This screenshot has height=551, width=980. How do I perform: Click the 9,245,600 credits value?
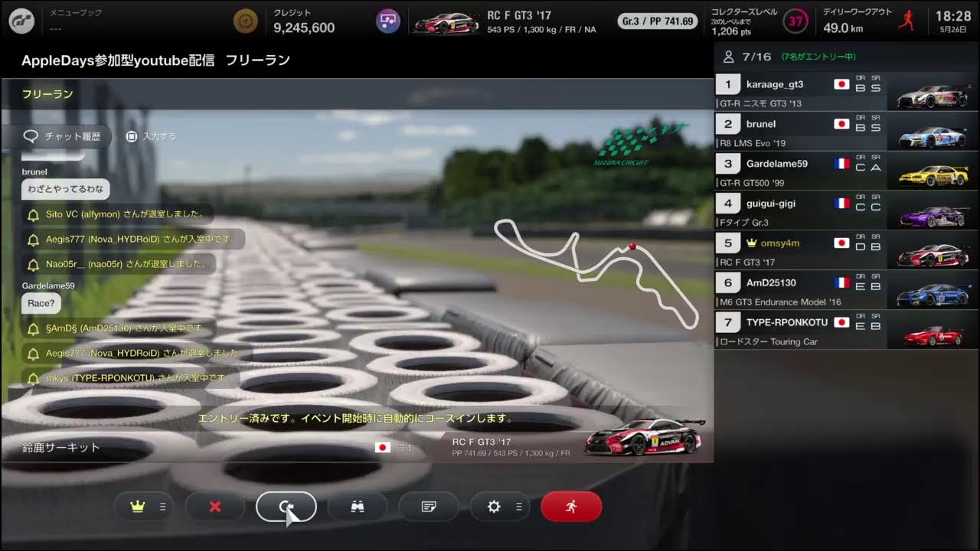[x=304, y=28]
